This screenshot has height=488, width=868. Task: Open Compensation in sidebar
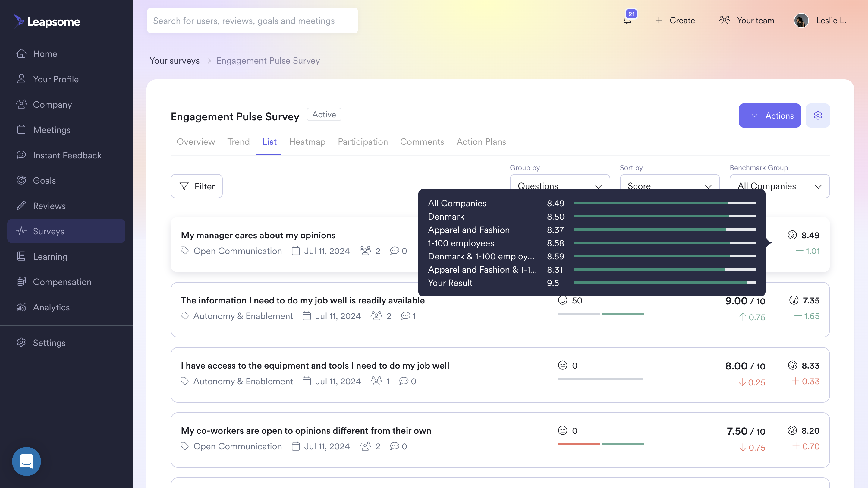pyautogui.click(x=66, y=282)
